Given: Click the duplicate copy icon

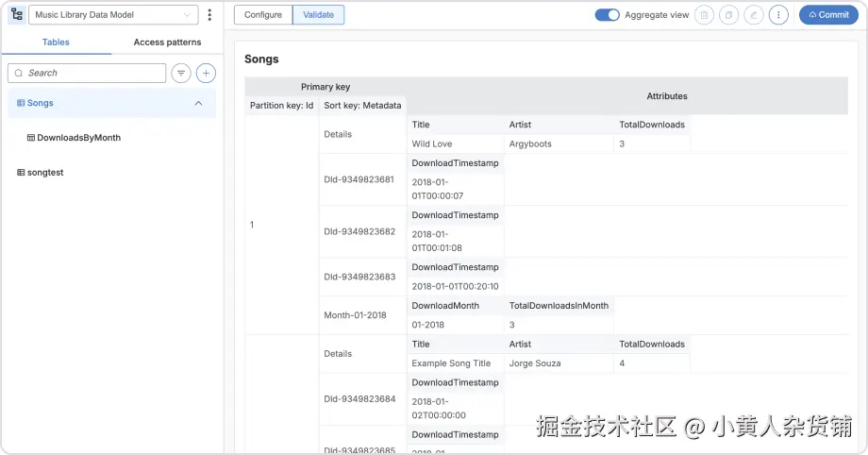Looking at the screenshot, I should [x=728, y=15].
